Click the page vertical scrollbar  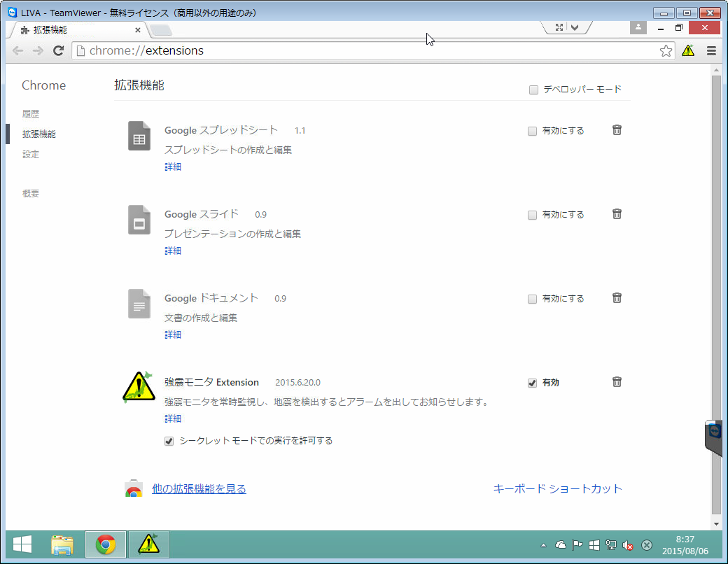click(716, 295)
